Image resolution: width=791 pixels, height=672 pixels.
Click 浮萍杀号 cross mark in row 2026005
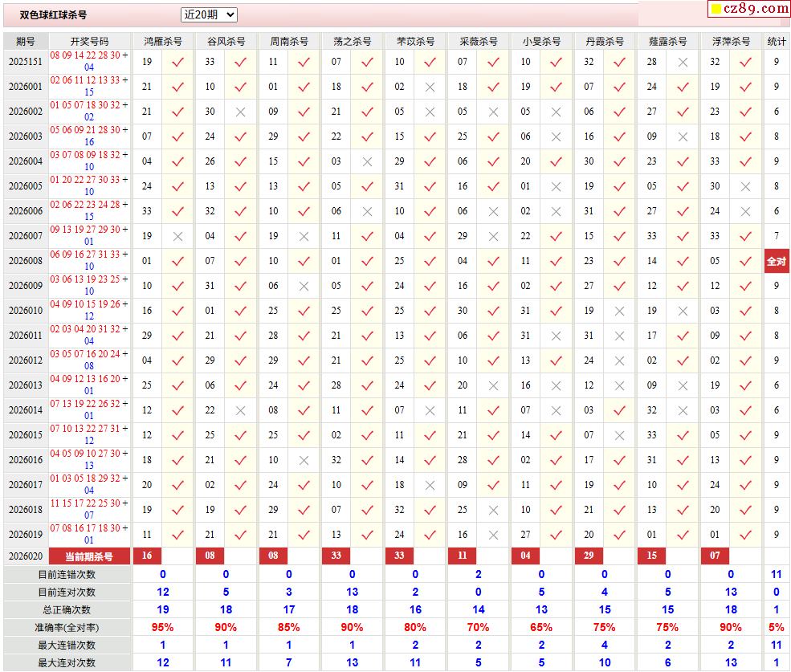pyautogui.click(x=745, y=186)
